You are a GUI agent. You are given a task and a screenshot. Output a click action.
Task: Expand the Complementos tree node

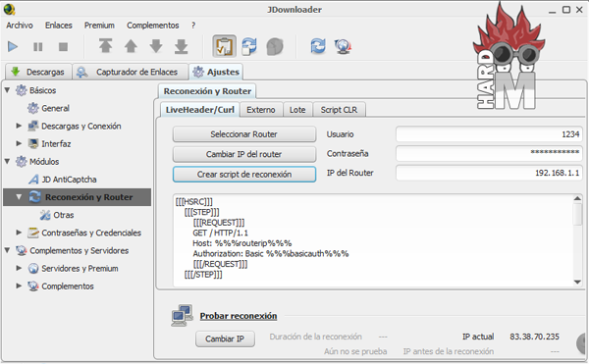(19, 286)
